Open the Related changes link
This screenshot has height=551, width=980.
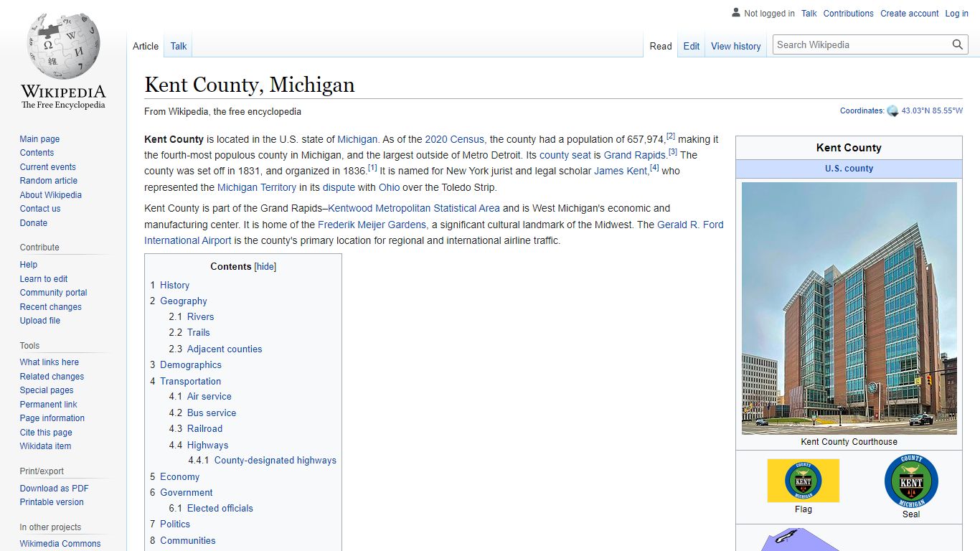pos(52,377)
